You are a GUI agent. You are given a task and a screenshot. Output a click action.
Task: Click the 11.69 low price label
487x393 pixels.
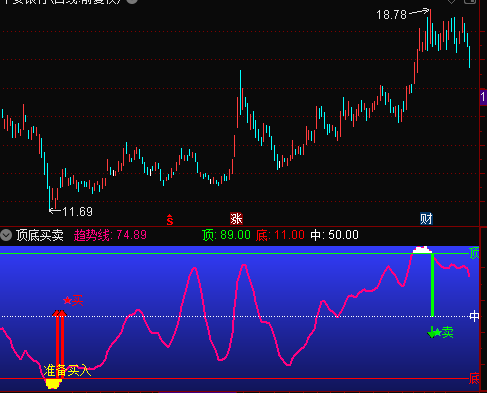[x=77, y=212]
